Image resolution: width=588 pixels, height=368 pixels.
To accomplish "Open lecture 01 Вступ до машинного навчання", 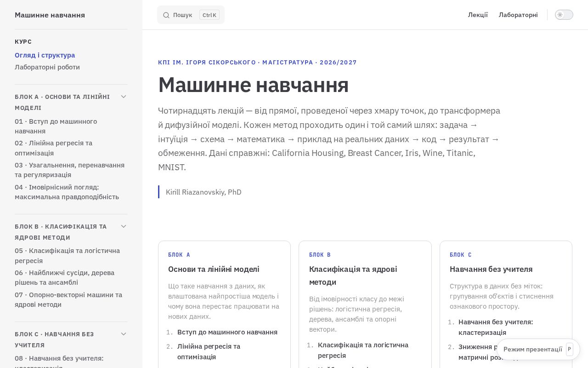I will pyautogui.click(x=56, y=126).
